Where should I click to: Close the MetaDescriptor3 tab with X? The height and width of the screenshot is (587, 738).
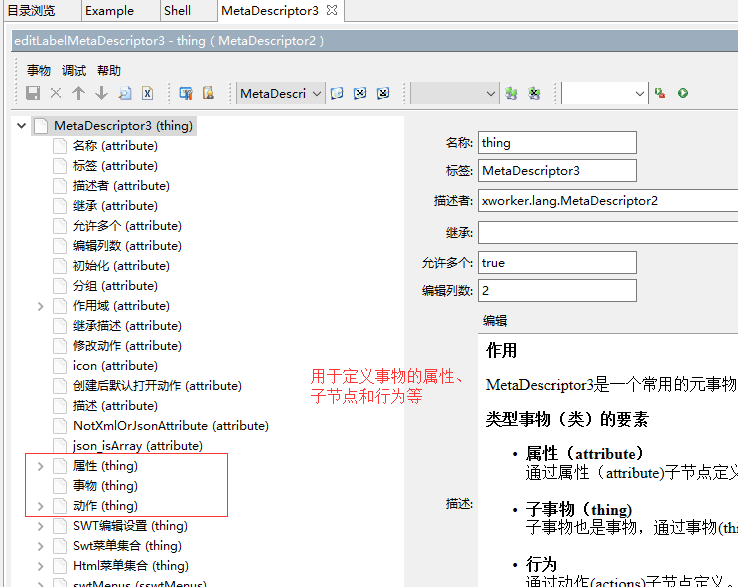pos(332,10)
